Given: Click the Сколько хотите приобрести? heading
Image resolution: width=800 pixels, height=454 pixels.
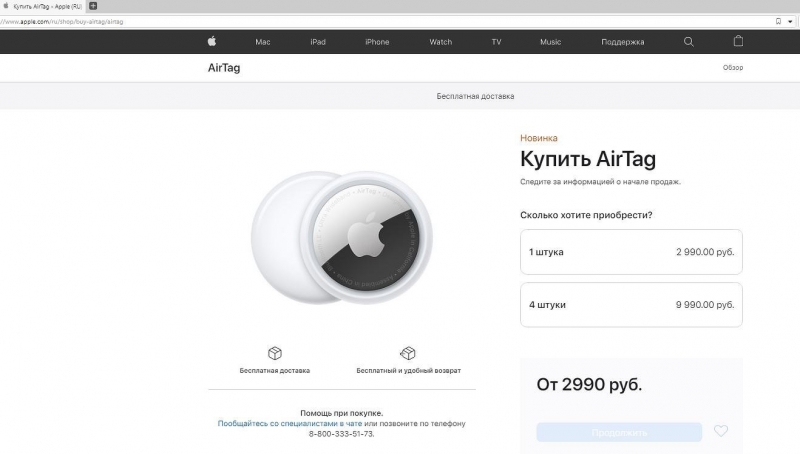Looking at the screenshot, I should 586,215.
